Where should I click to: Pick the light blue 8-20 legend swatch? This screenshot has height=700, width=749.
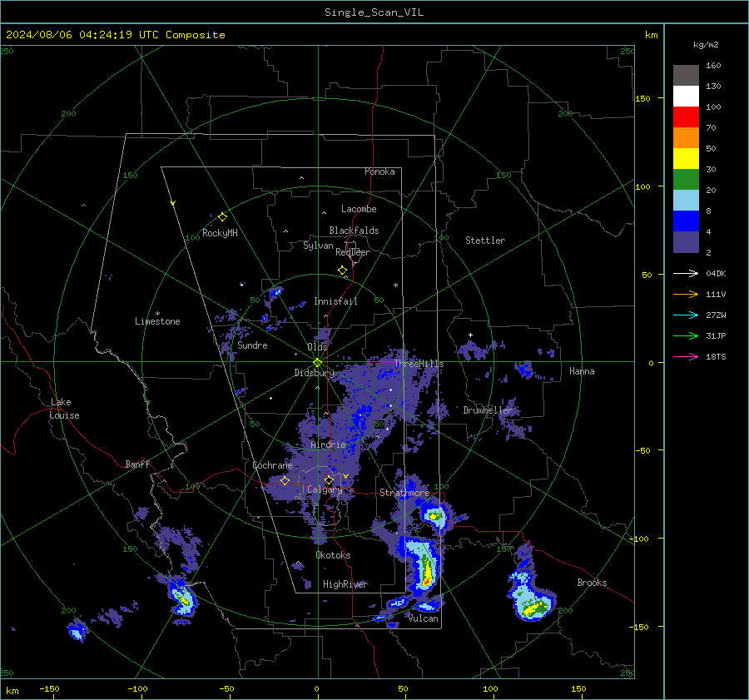click(x=686, y=201)
